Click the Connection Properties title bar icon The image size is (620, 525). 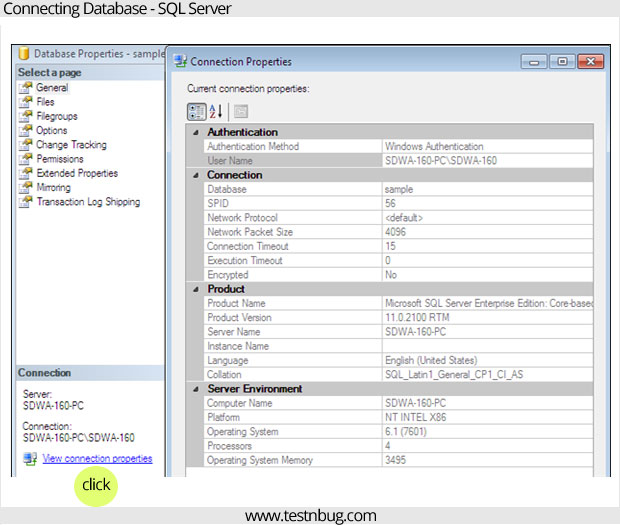click(180, 61)
